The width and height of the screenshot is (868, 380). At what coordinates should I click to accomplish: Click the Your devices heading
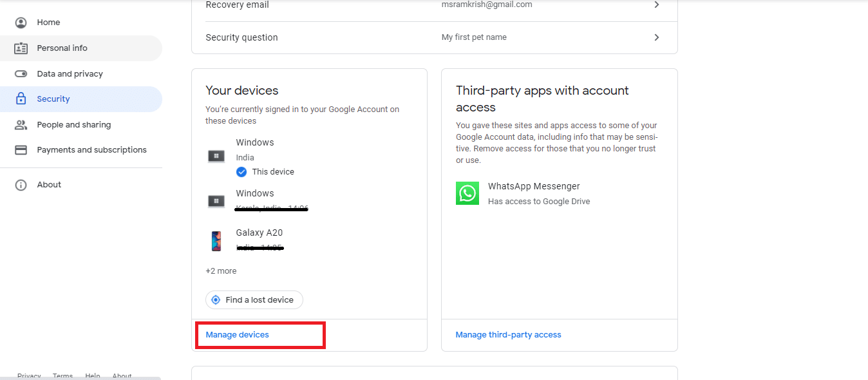click(242, 90)
